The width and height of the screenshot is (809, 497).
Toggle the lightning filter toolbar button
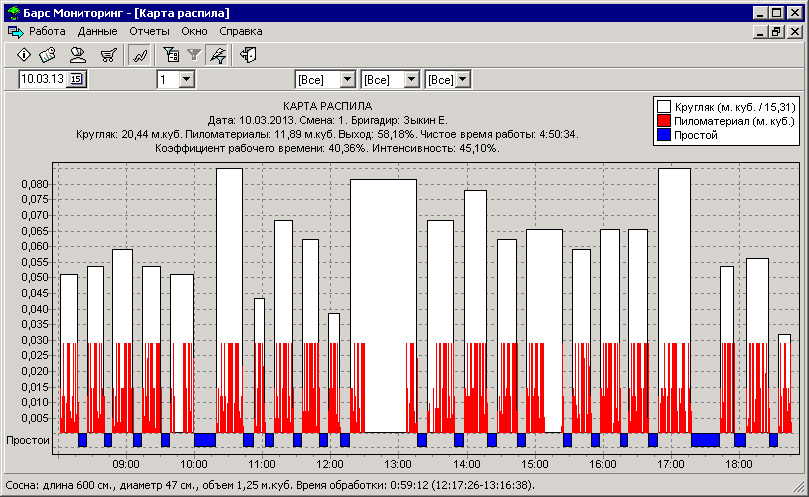pyautogui.click(x=216, y=55)
